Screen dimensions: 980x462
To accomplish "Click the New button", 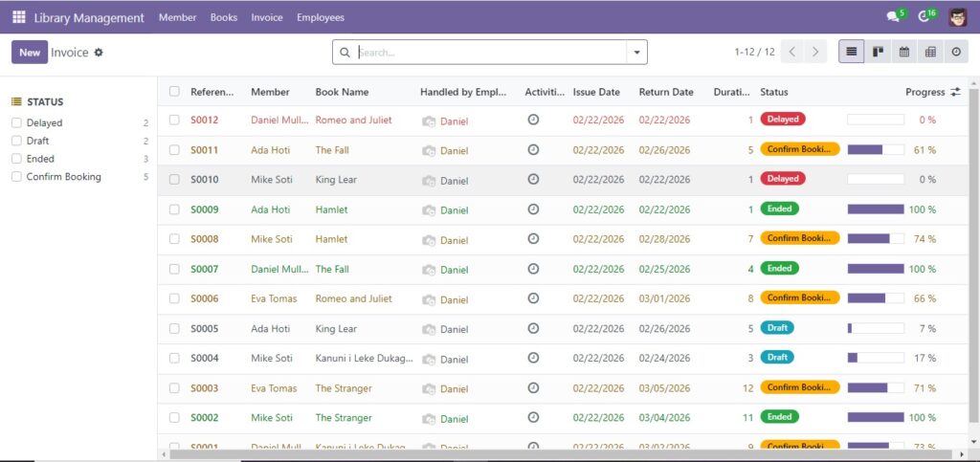I will click(30, 53).
